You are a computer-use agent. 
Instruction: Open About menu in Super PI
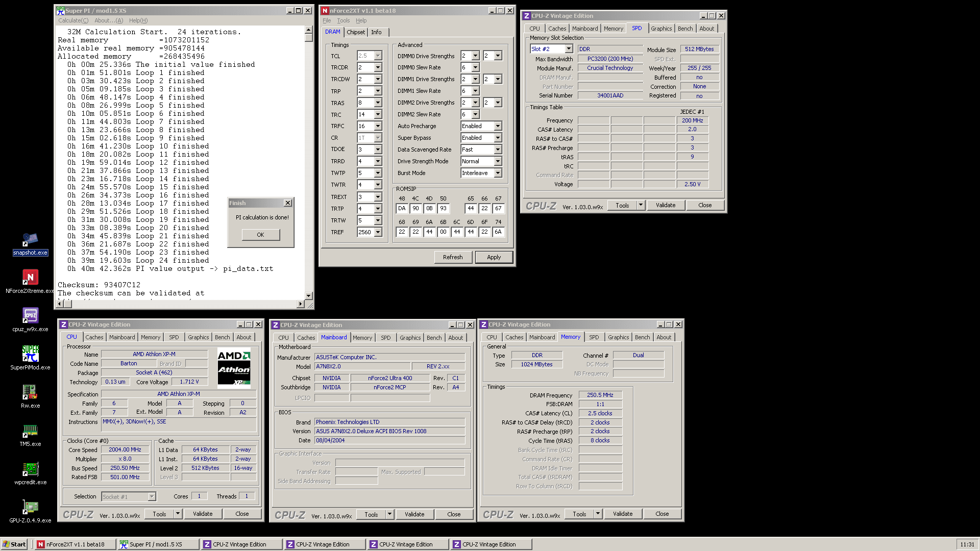tap(108, 20)
